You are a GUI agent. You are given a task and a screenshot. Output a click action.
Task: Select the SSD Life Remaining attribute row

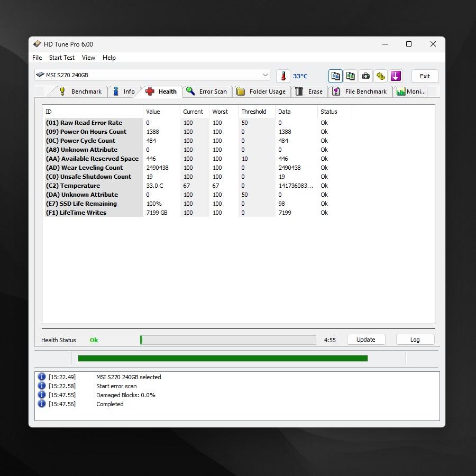pyautogui.click(x=88, y=204)
